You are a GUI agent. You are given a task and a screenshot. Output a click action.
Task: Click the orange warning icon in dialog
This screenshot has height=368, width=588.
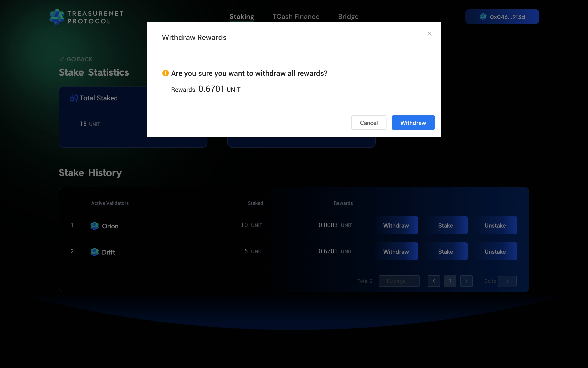[165, 73]
